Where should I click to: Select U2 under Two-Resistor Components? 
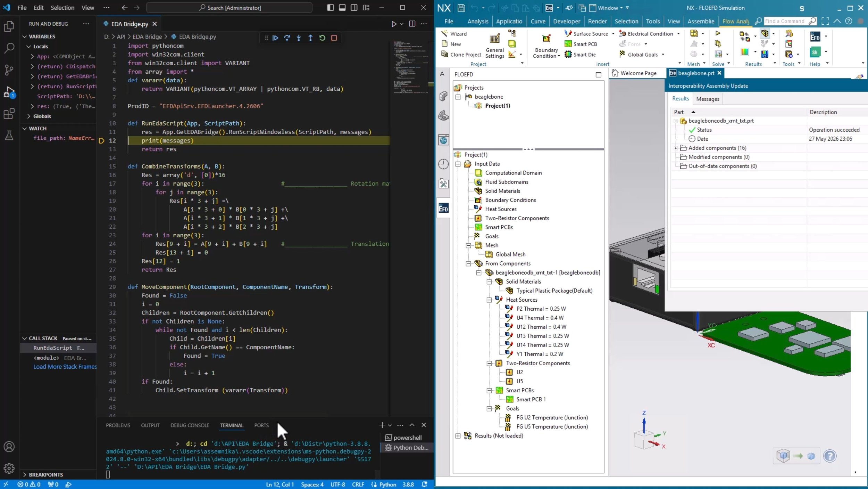(x=519, y=372)
